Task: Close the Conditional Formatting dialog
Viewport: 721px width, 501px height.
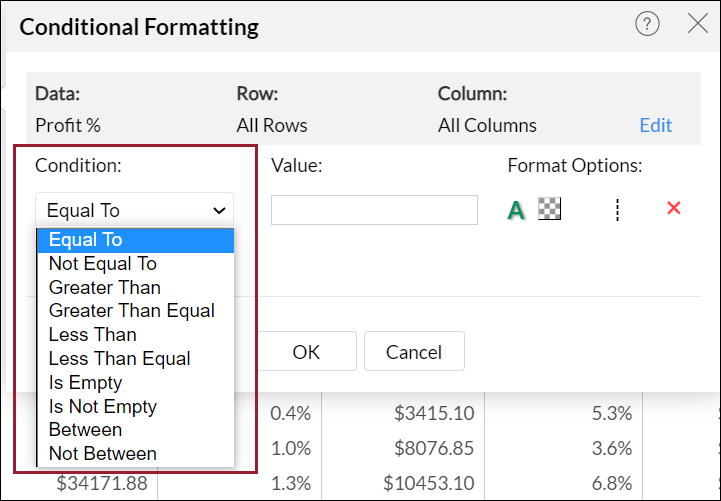Action: click(x=698, y=25)
